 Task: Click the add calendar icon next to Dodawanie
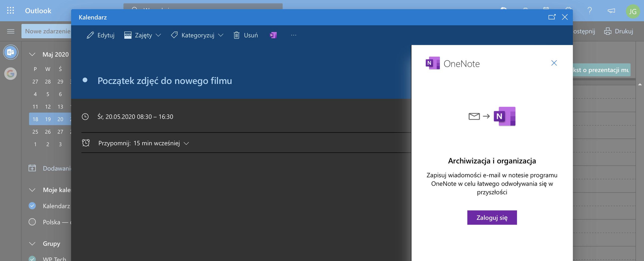click(32, 168)
